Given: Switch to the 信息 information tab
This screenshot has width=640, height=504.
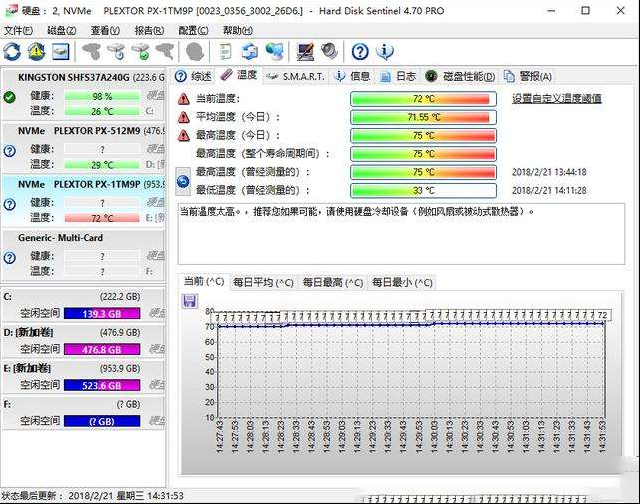Looking at the screenshot, I should (352, 76).
